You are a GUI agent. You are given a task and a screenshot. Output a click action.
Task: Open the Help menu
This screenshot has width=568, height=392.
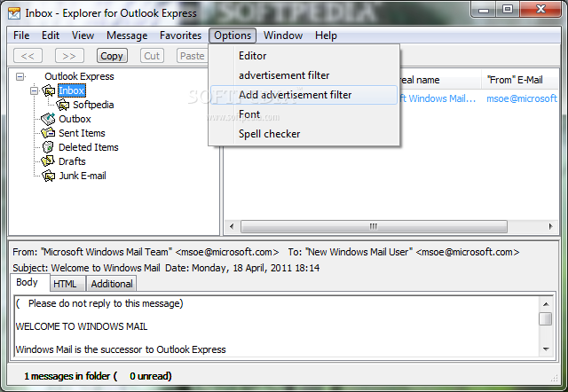click(x=326, y=35)
